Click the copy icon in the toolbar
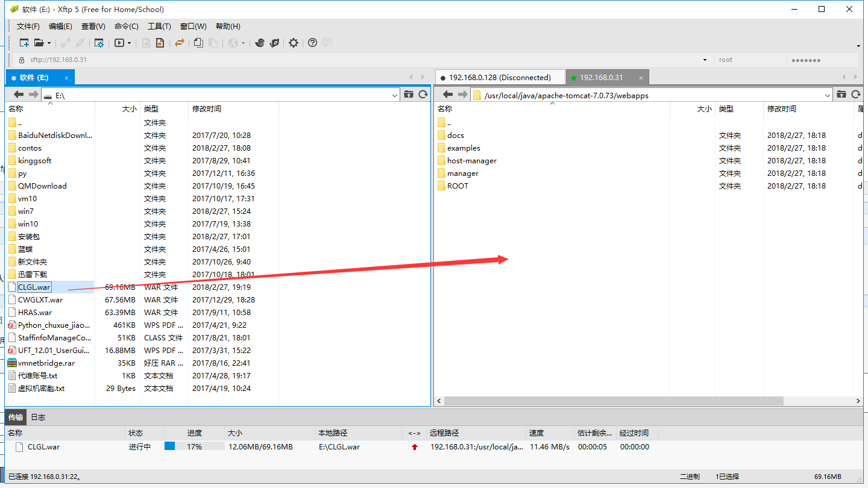Screen dimensions: 868x488 [x=198, y=43]
